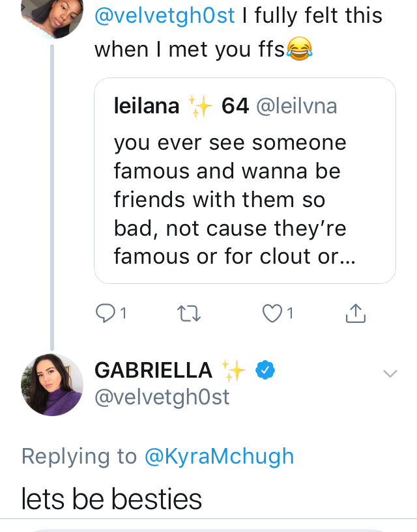Screen dimensions: 417x532
Task: Like the tweet with the heart icon
Action: click(270, 315)
